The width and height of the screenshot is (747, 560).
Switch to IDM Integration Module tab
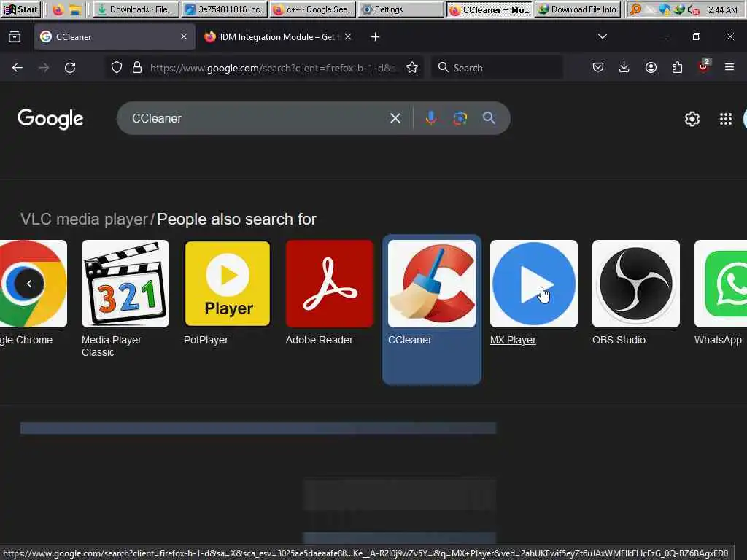[276, 36]
